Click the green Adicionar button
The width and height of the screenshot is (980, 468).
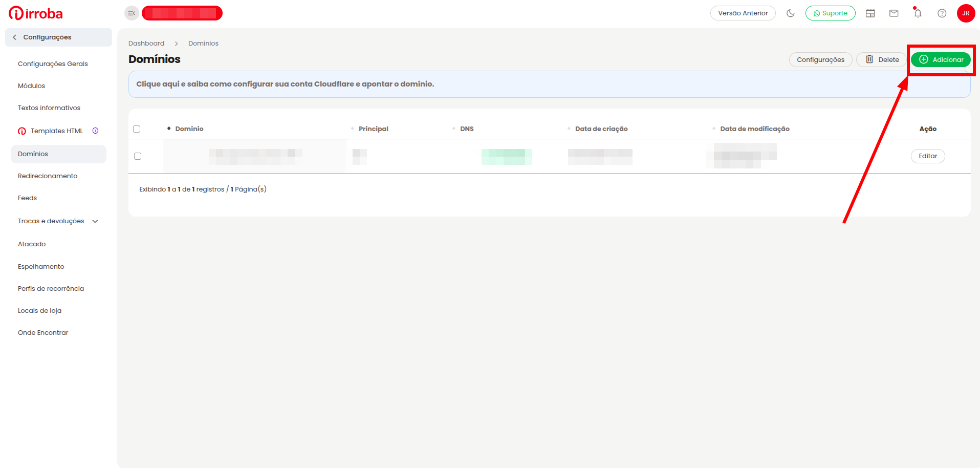941,60
